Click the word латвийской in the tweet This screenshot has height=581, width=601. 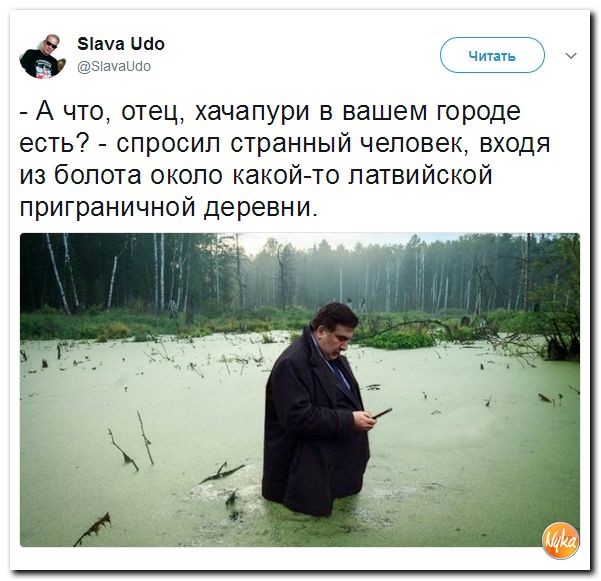420,175
